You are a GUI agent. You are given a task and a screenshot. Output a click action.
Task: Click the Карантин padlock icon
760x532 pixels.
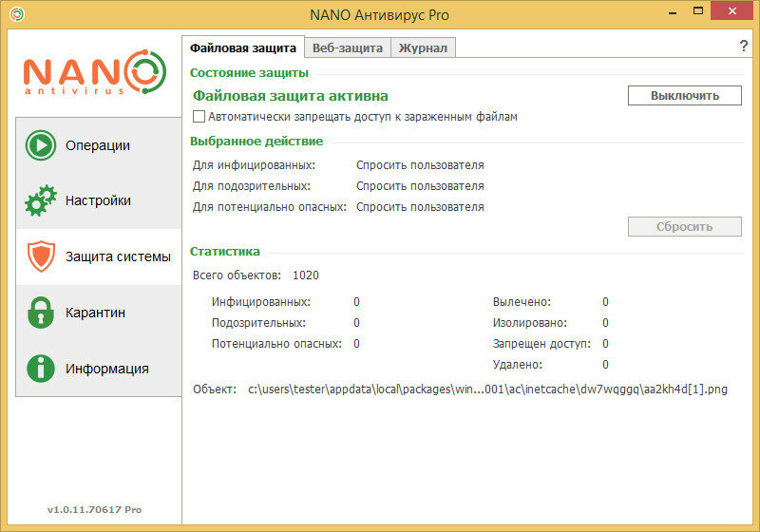pos(41,313)
